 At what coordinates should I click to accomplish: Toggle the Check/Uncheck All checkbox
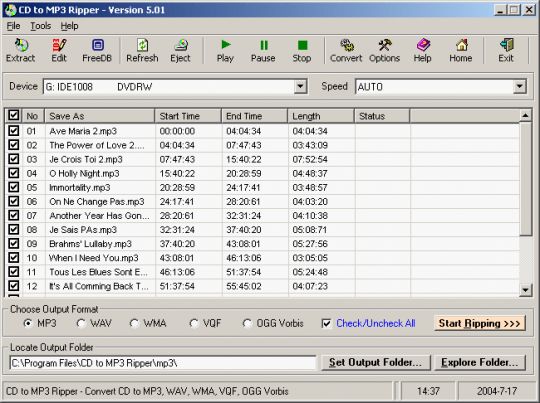(x=326, y=323)
